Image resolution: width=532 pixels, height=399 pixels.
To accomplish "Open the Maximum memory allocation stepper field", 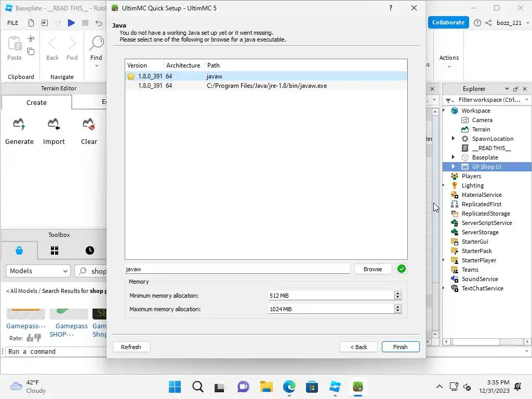I will pos(335,309).
